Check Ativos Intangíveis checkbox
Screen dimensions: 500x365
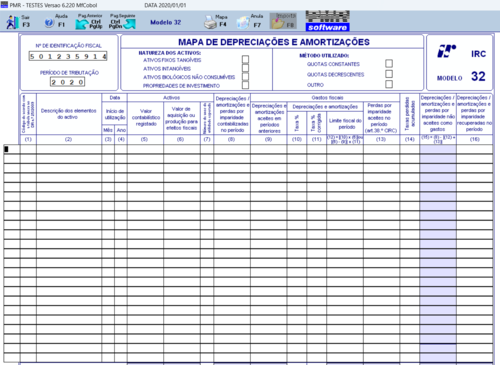[245, 68]
